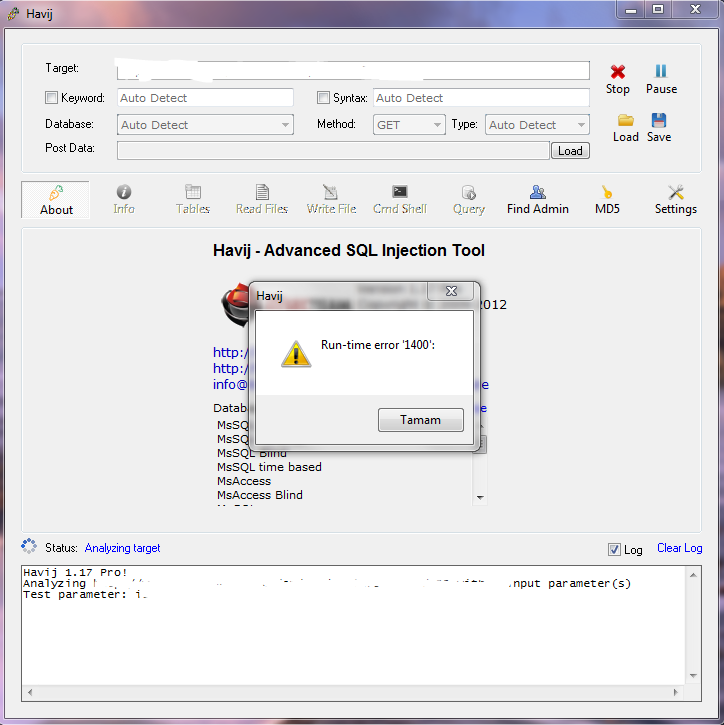Open the Query tool
This screenshot has height=725, width=724.
(x=469, y=200)
